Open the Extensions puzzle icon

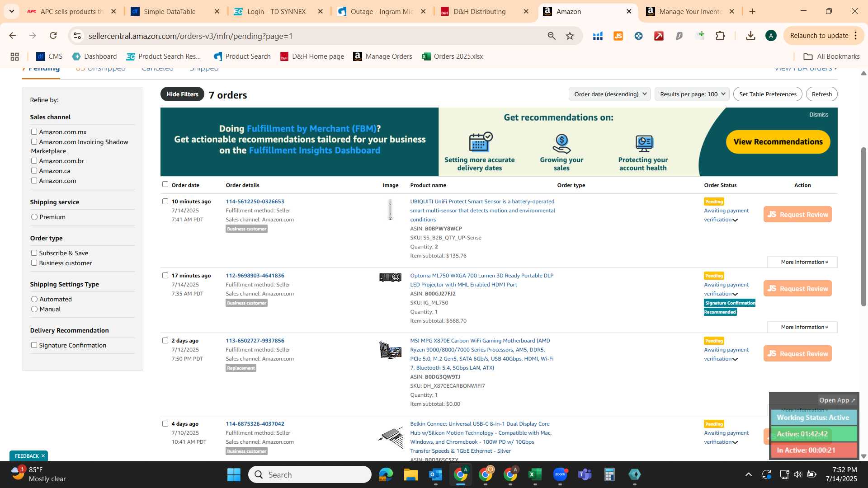tap(721, 36)
